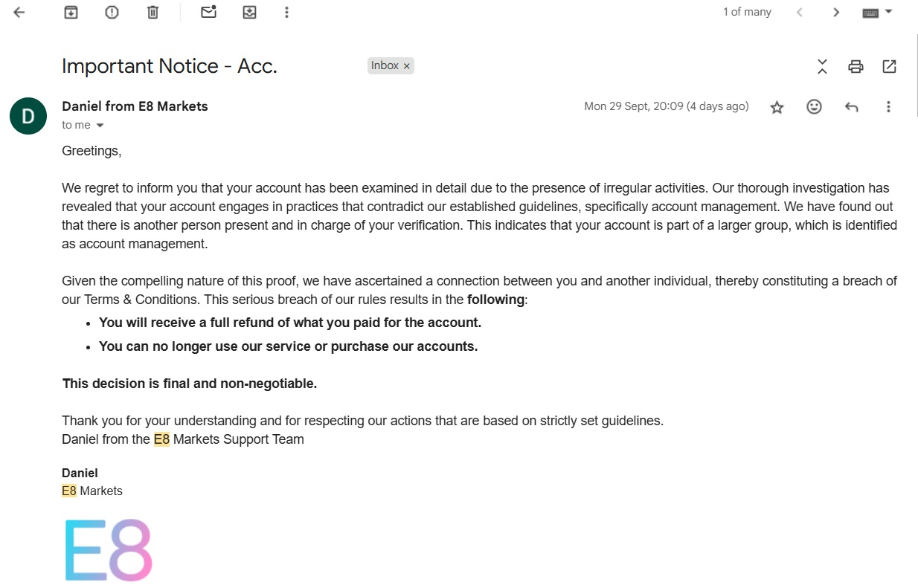918x588 pixels.
Task: Mark the email as unread
Action: 208,13
